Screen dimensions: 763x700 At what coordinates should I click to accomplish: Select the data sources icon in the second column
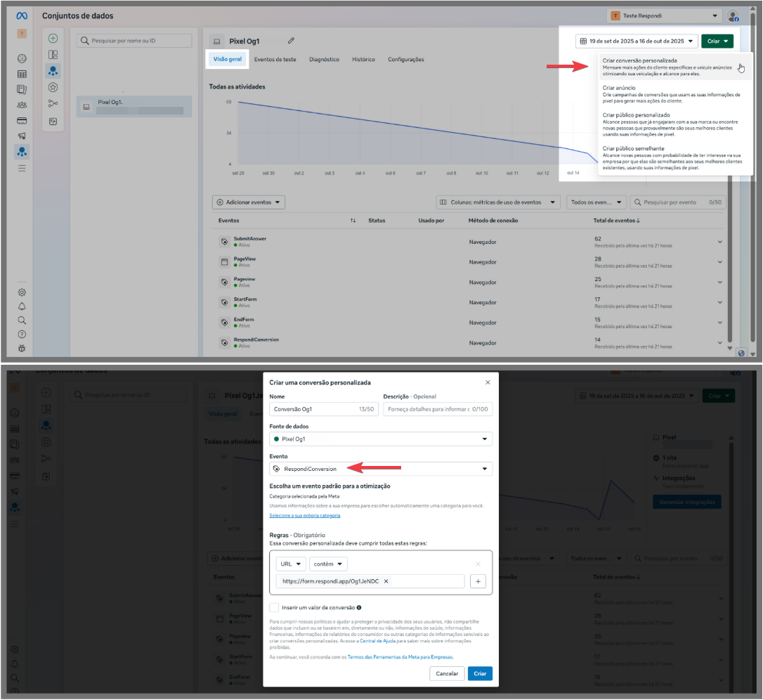[x=53, y=71]
